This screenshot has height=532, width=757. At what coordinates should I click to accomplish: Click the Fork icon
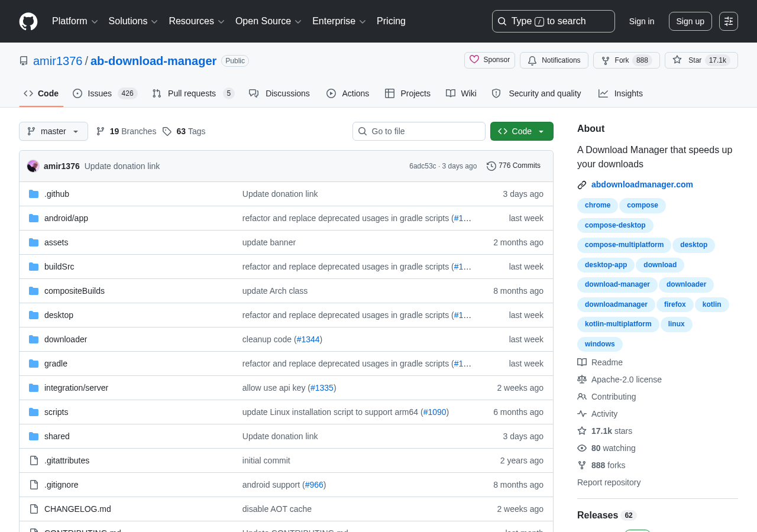click(606, 60)
